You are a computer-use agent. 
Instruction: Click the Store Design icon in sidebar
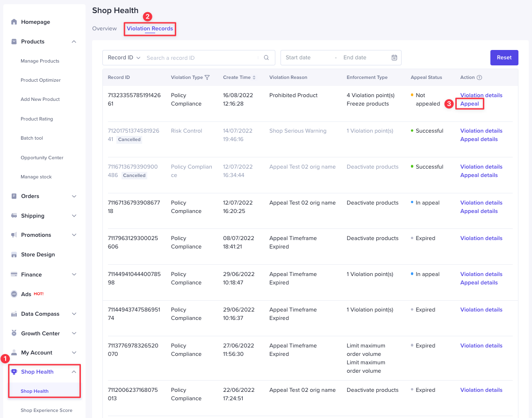click(14, 255)
